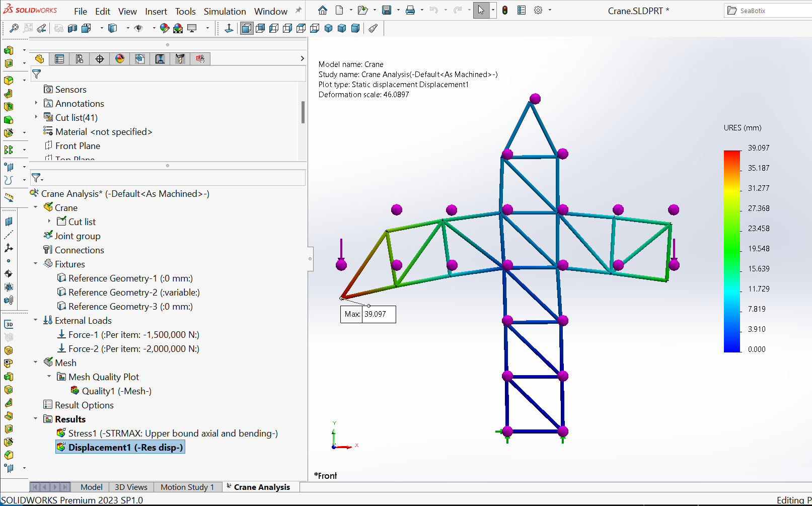Click the Zoom to Area magnifier icon
The image size is (812, 506).
tap(28, 28)
